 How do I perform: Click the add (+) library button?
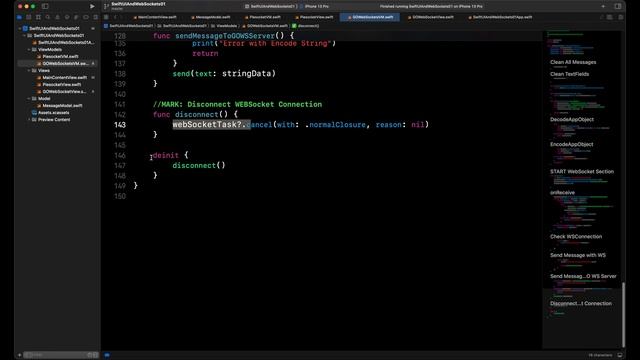pyautogui.click(x=603, y=6)
